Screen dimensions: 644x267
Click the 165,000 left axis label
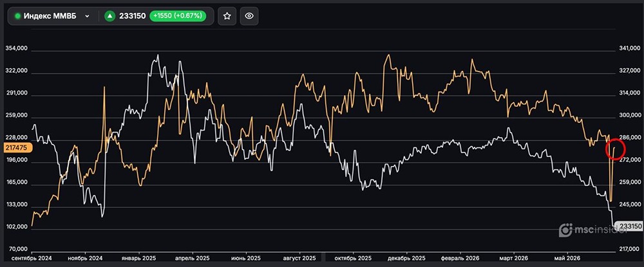point(17,183)
